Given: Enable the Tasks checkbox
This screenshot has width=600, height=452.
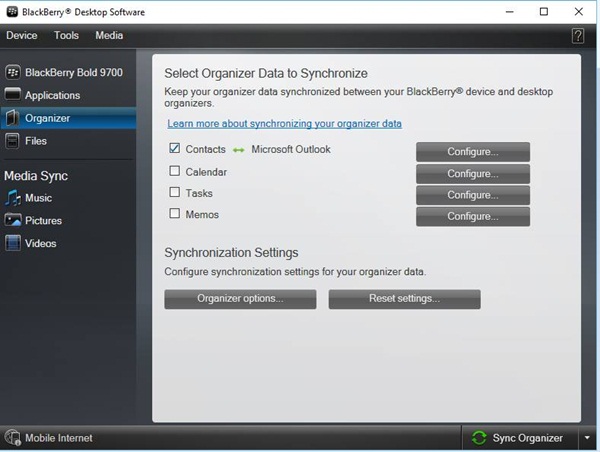Looking at the screenshot, I should tap(174, 192).
